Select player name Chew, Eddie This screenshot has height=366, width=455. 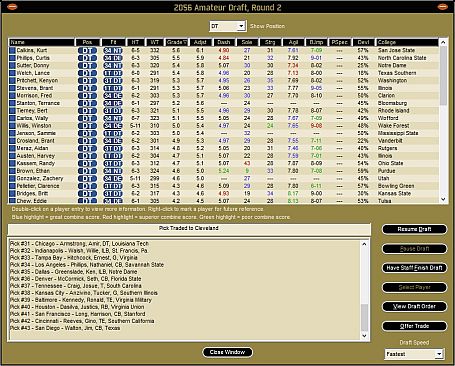pos(32,201)
